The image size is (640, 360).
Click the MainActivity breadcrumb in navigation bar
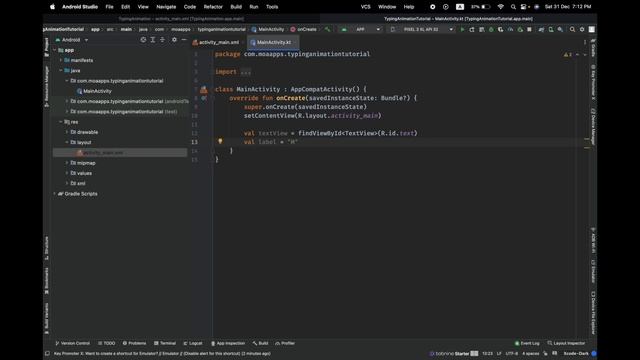click(268, 29)
